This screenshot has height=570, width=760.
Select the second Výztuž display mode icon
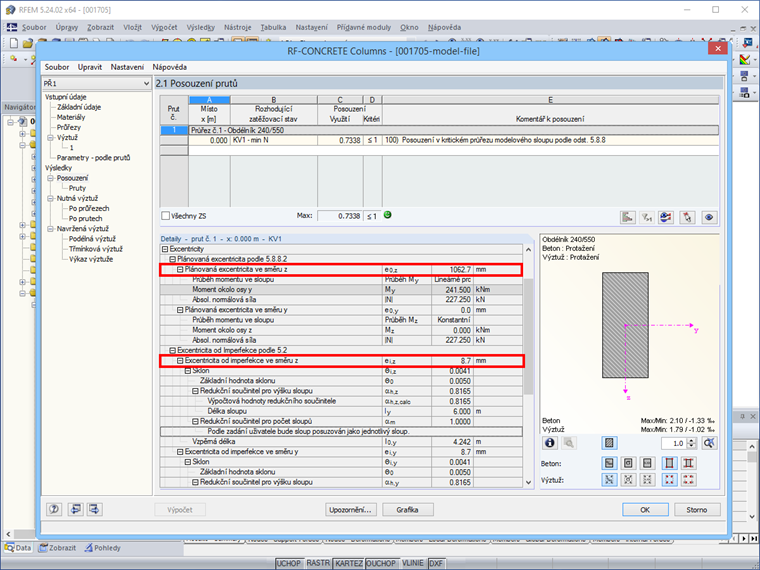click(x=628, y=480)
